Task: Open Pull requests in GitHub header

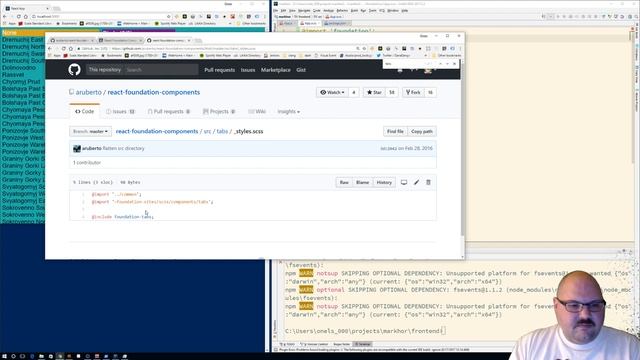Action: tap(220, 70)
